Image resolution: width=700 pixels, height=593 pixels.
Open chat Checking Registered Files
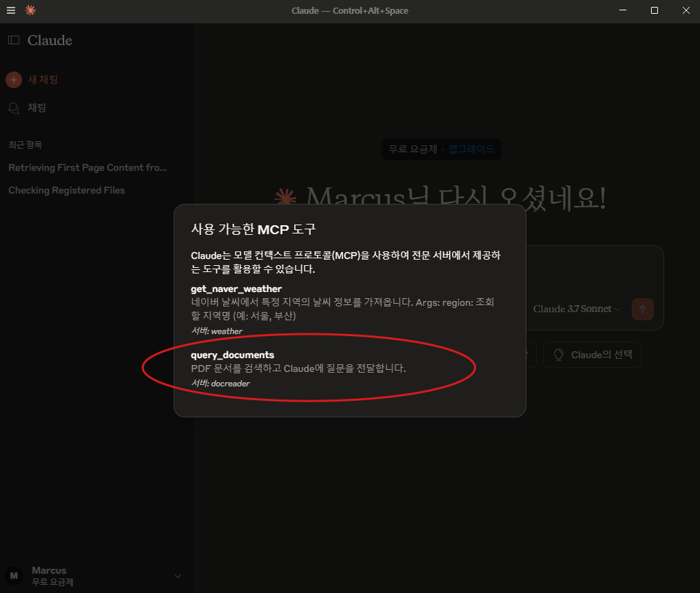[x=67, y=191]
